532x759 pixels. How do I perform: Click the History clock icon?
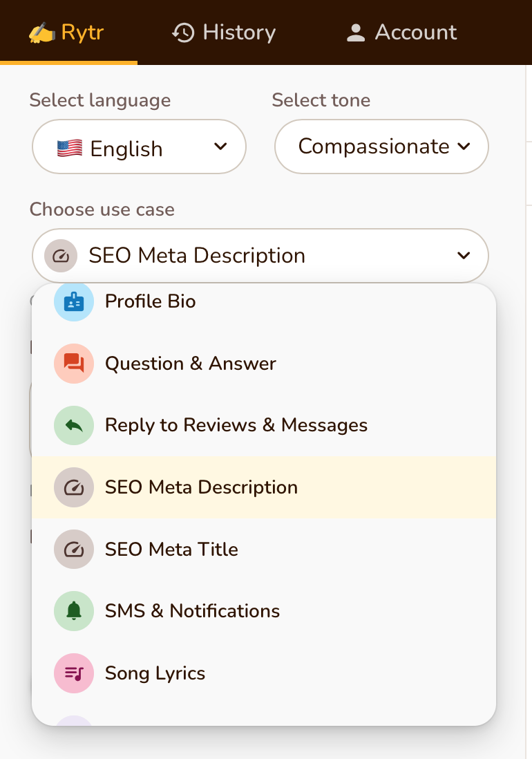pos(183,33)
